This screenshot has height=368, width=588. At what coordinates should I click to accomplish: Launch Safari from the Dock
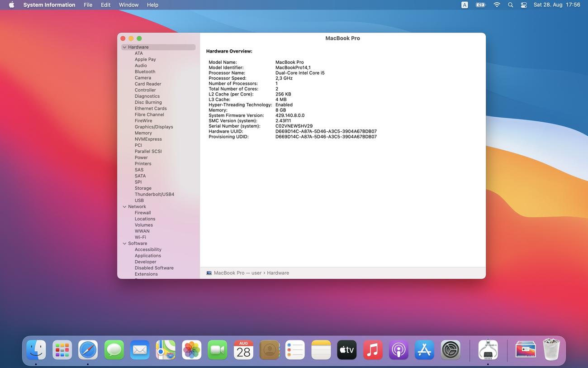click(88, 350)
